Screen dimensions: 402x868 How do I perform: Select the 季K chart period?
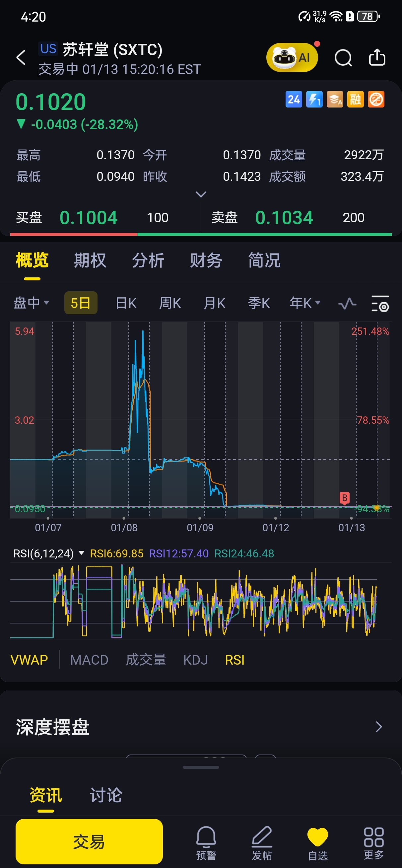[258, 303]
